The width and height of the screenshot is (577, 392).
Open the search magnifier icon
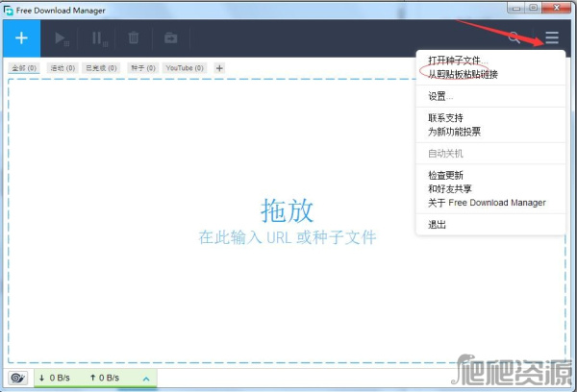tap(514, 37)
